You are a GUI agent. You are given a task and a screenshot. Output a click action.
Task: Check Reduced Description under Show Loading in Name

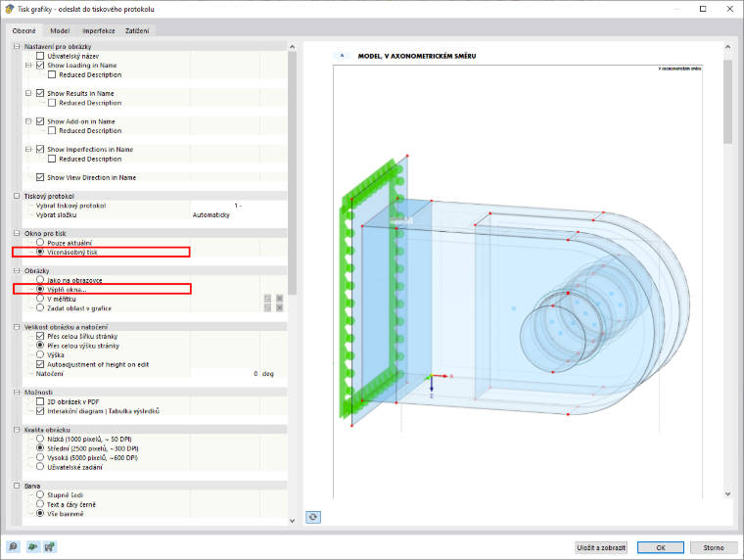(x=52, y=74)
